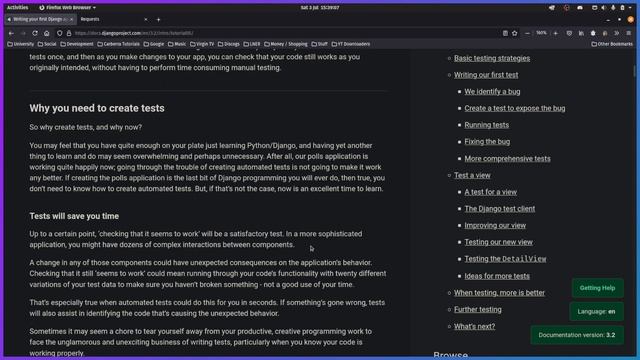
Task: Click the page vertical scrollbar thumb
Action: pos(634,71)
